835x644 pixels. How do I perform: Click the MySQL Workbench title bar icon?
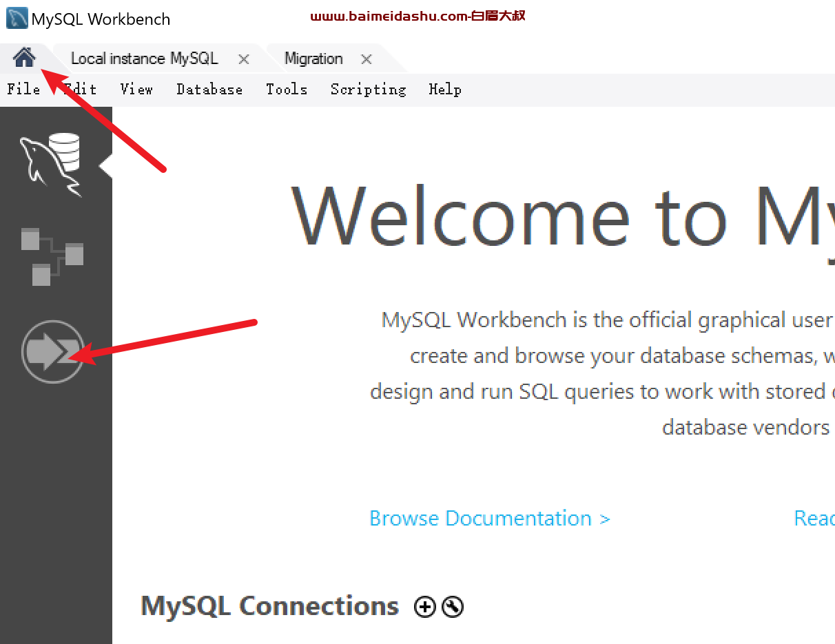pos(17,18)
